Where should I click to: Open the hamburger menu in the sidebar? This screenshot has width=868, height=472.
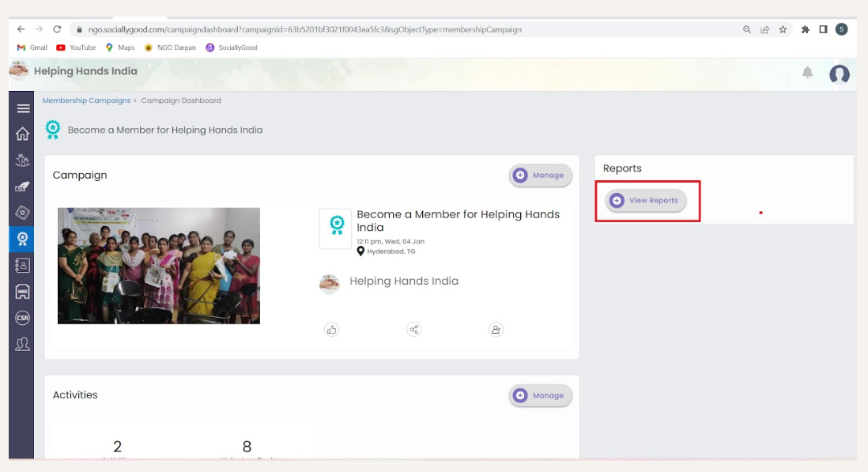[x=23, y=108]
